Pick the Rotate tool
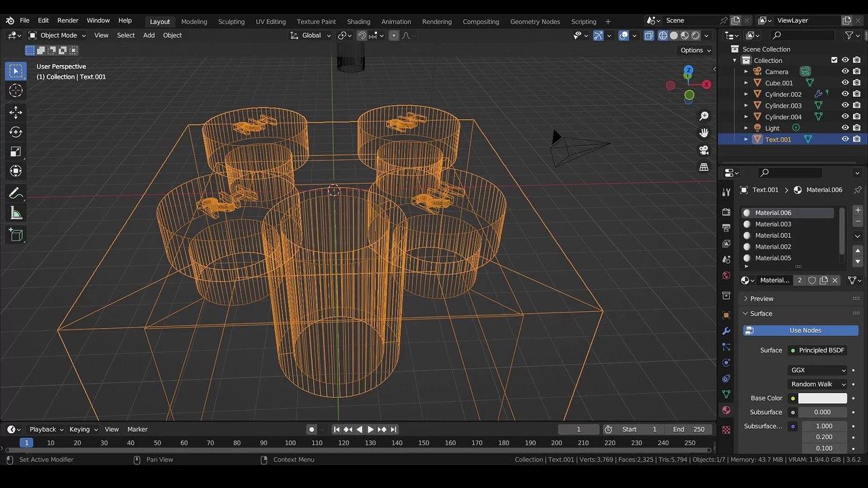This screenshot has height=488, width=868. 16,132
